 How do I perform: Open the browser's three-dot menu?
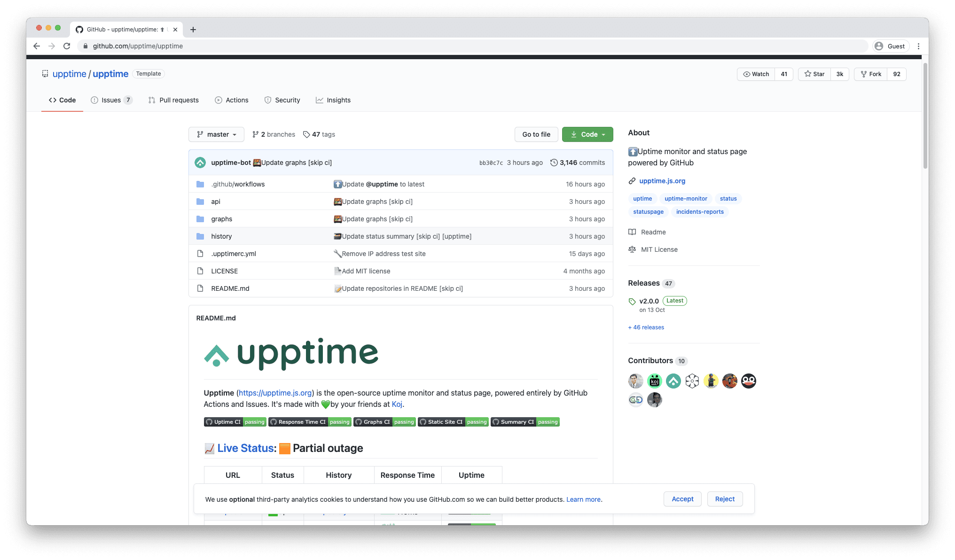pos(919,46)
